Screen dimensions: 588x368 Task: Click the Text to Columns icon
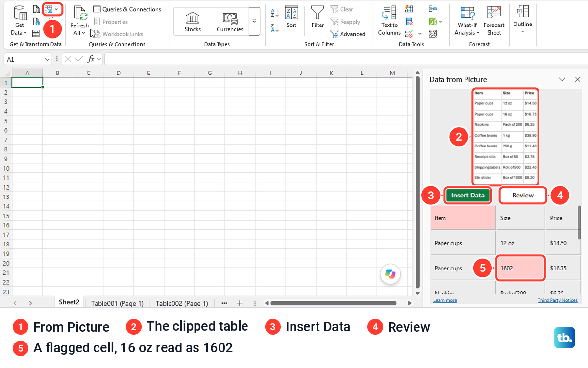click(390, 21)
